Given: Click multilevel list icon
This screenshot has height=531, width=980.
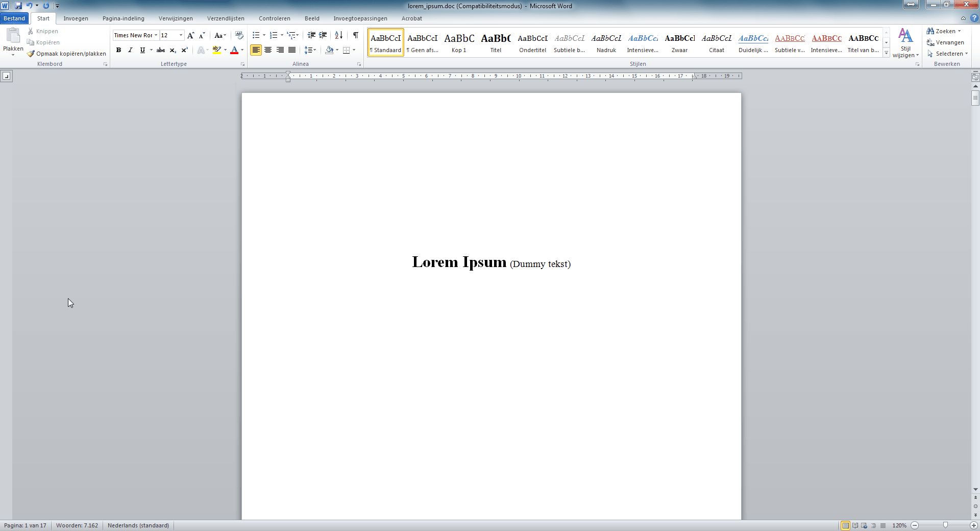Looking at the screenshot, I should pyautogui.click(x=291, y=35).
